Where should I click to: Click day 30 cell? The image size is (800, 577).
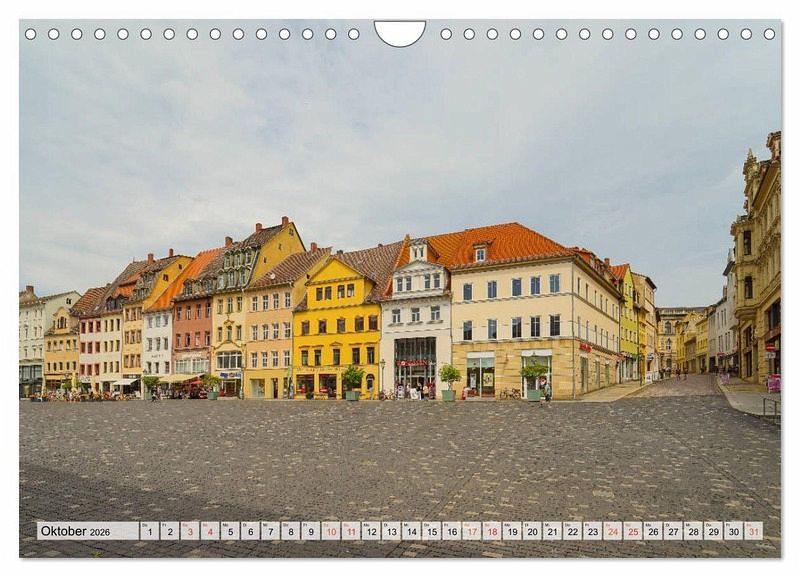click(x=734, y=531)
